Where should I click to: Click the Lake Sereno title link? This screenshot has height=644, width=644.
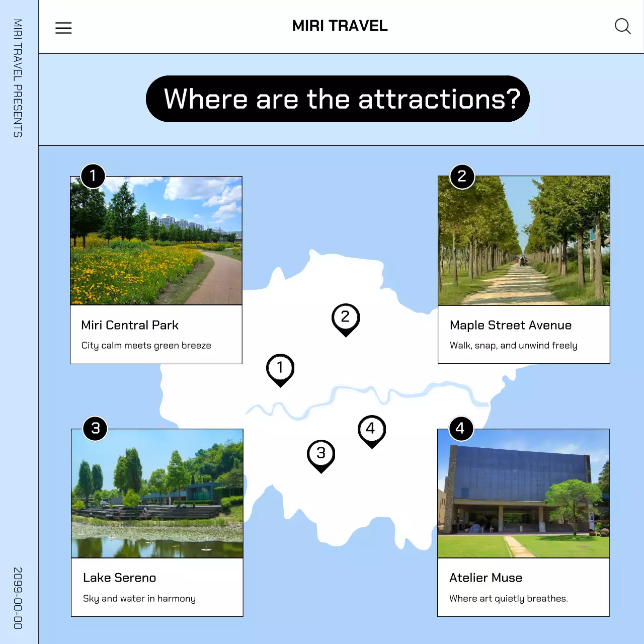119,578
